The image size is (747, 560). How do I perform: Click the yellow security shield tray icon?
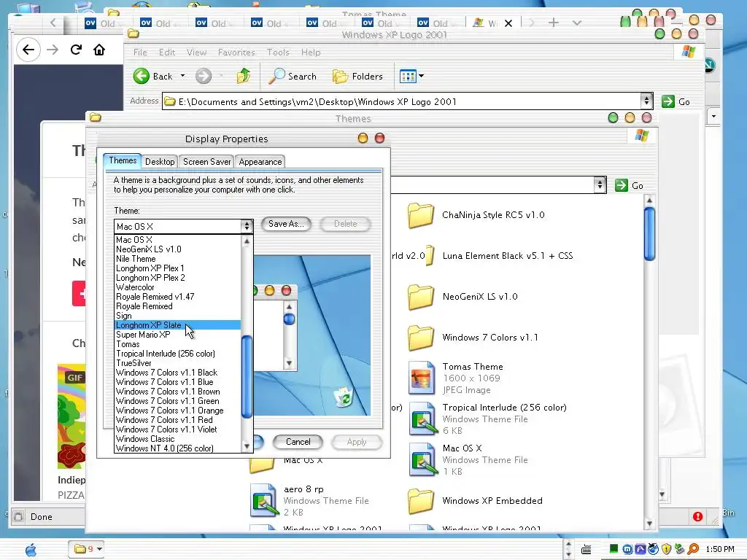coord(666,550)
